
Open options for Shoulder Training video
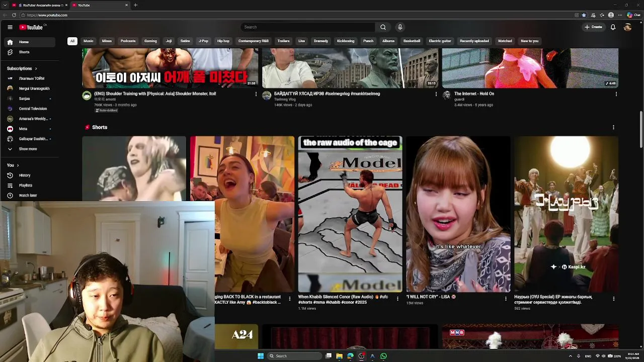point(256,94)
